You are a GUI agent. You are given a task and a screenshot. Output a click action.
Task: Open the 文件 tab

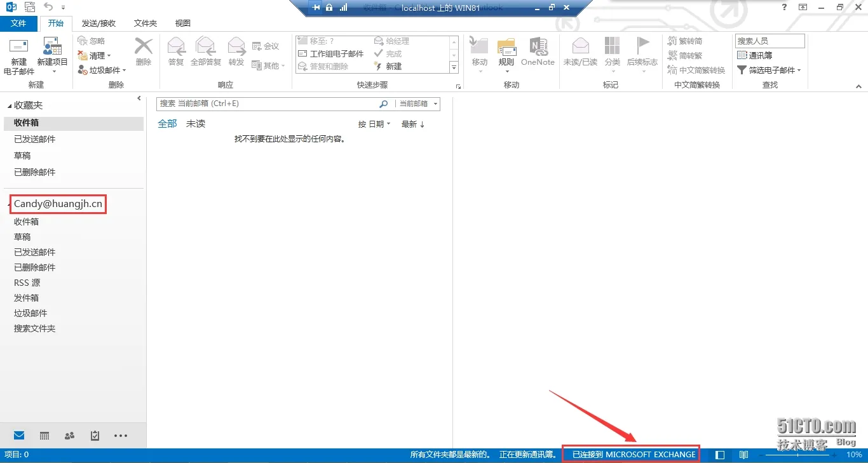click(19, 23)
